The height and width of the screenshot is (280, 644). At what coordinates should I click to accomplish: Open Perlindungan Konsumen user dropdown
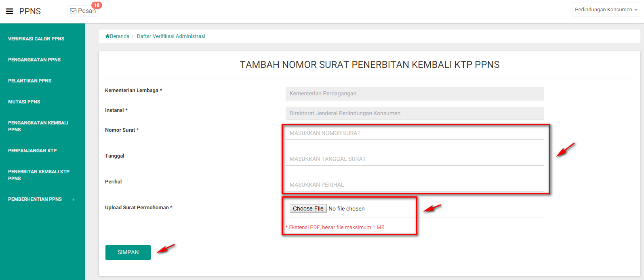point(606,10)
